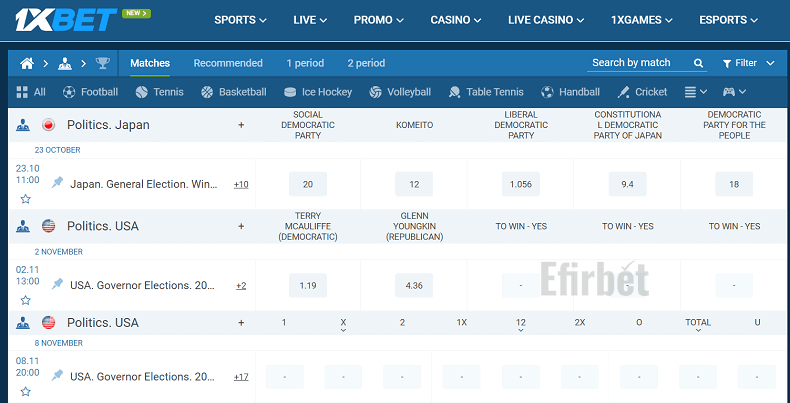The height and width of the screenshot is (403, 790).
Task: Open the LIVE CASINO dropdown menu
Action: coord(546,20)
